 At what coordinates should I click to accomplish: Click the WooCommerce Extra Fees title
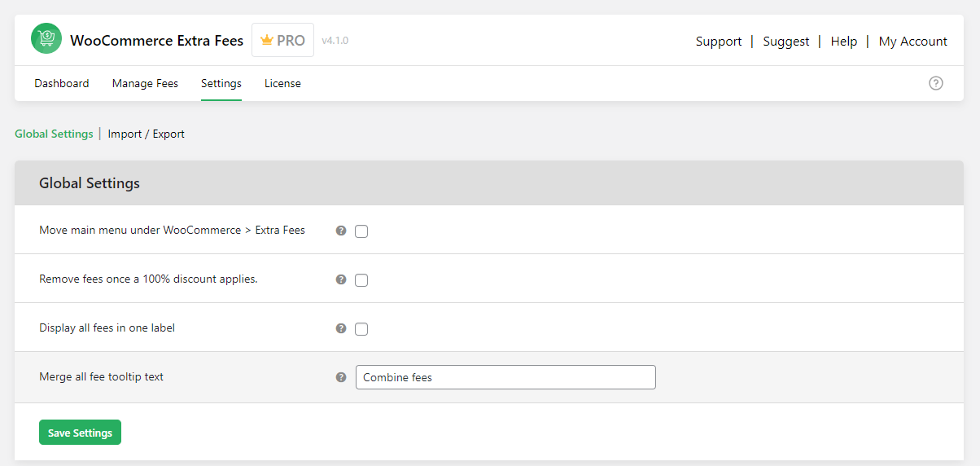(x=157, y=40)
